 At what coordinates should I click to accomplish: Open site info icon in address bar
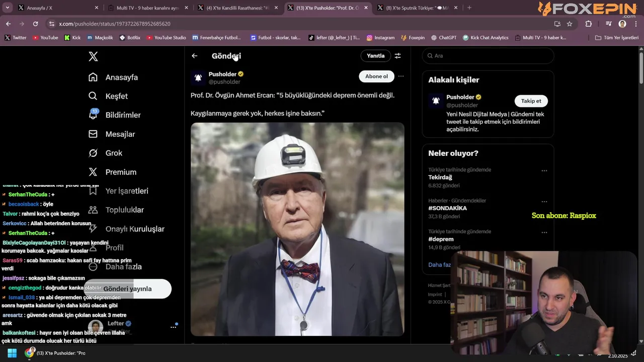[x=51, y=24]
